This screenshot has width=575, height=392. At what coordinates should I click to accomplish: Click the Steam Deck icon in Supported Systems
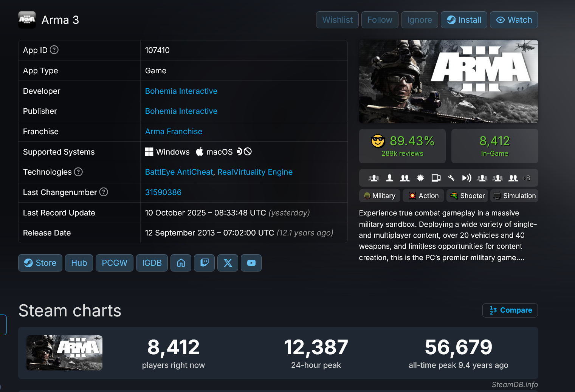(x=239, y=152)
